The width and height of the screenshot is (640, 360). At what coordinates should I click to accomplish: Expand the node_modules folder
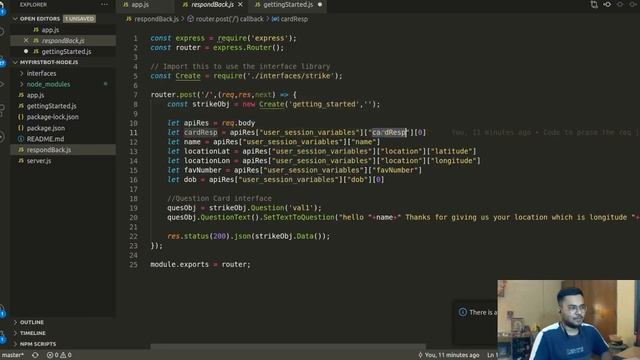[48, 84]
